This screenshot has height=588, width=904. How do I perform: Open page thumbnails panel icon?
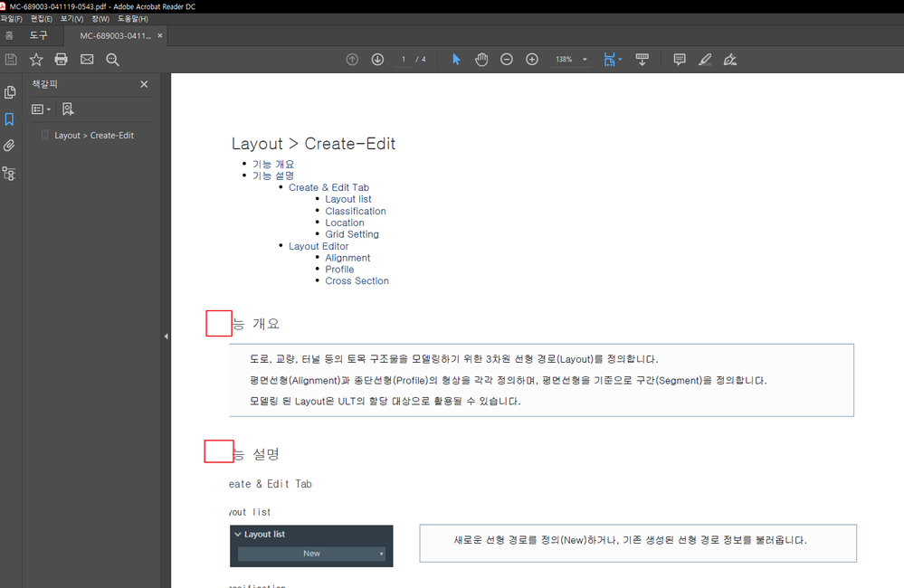(x=10, y=92)
